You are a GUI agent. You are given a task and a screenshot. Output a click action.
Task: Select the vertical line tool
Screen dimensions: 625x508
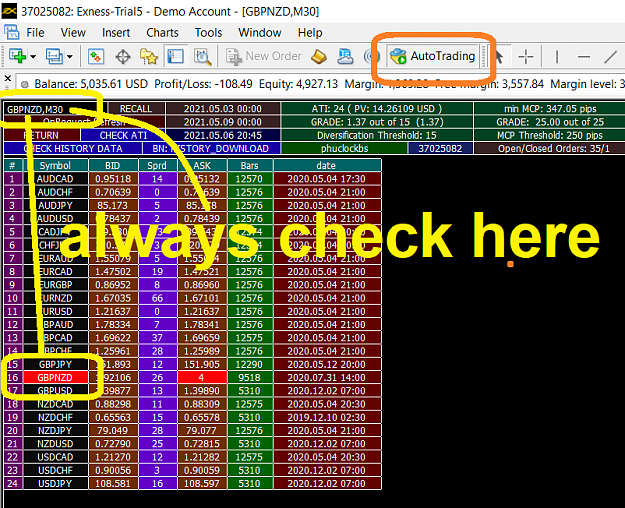(x=556, y=56)
